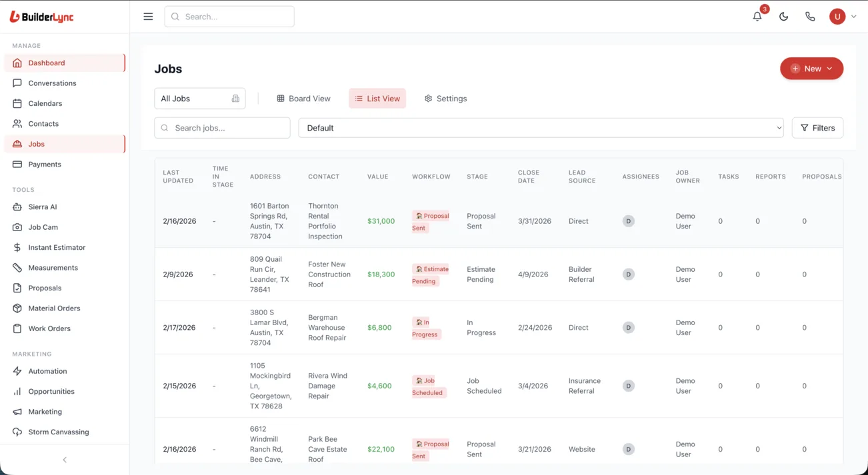Image resolution: width=868 pixels, height=475 pixels.
Task: Expand the All Jobs selector
Action: (199, 99)
